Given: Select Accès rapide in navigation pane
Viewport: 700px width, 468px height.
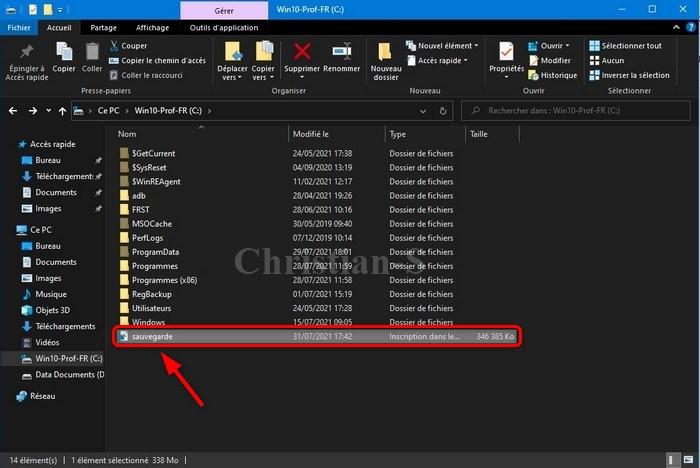Looking at the screenshot, I should coord(53,144).
